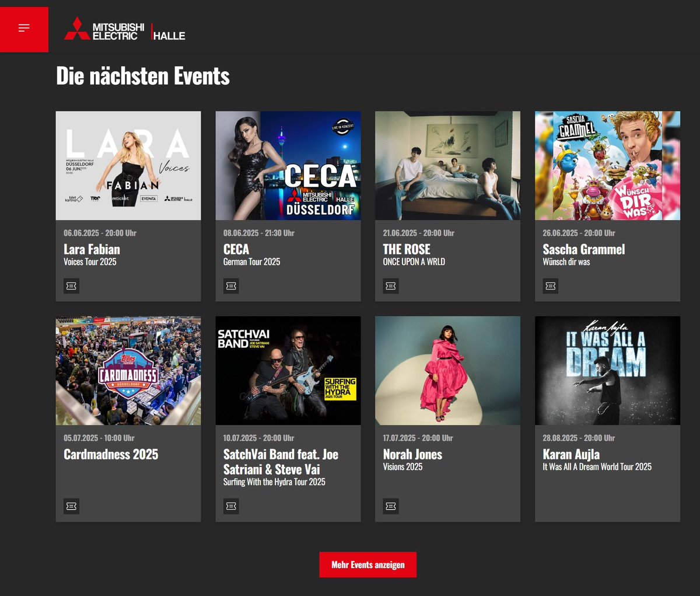Click the Wünsch dir was subtitle
The image size is (700, 596).
(x=566, y=262)
